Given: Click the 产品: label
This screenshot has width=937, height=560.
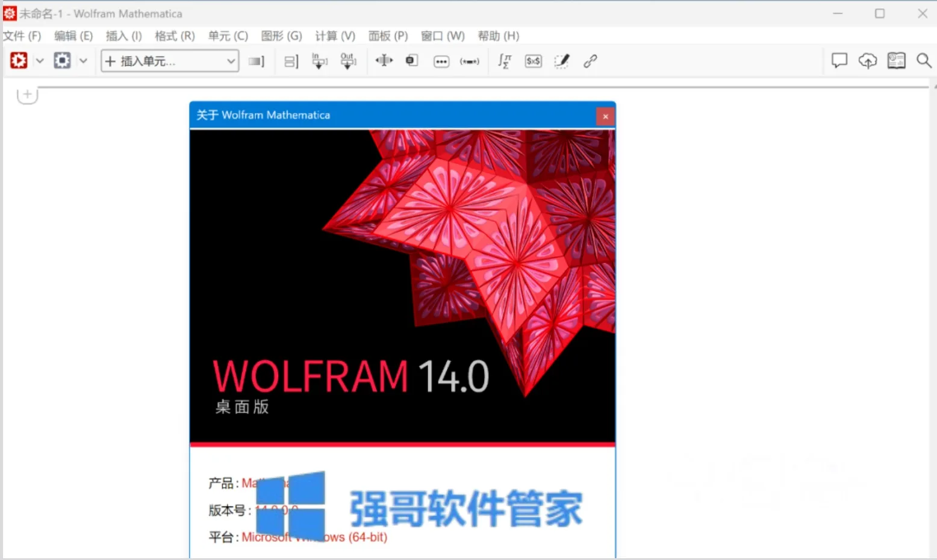Looking at the screenshot, I should click(223, 484).
